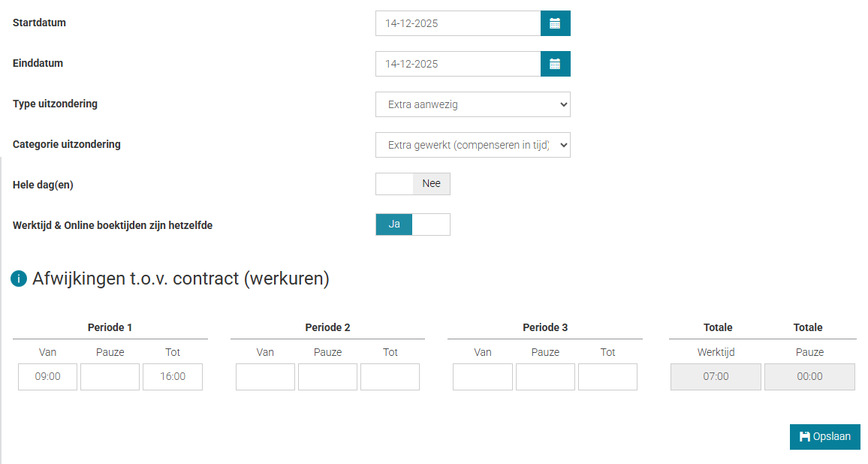Click the Einddatum date field
The height and width of the screenshot is (464, 868).
(458, 64)
